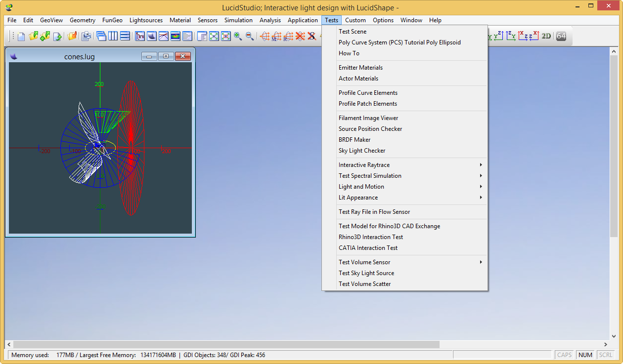
Task: Click the red outline drawing view icon
Action: pyautogui.click(x=140, y=36)
